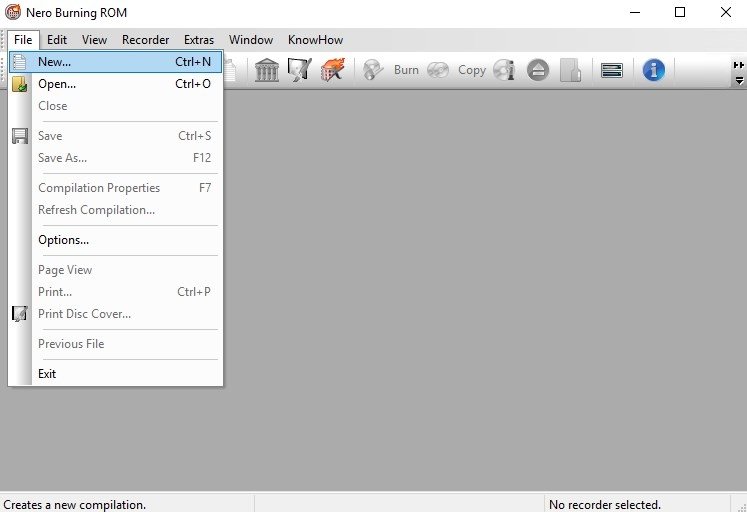Open the KnowHow menu
Image resolution: width=747 pixels, height=512 pixels.
click(x=315, y=40)
